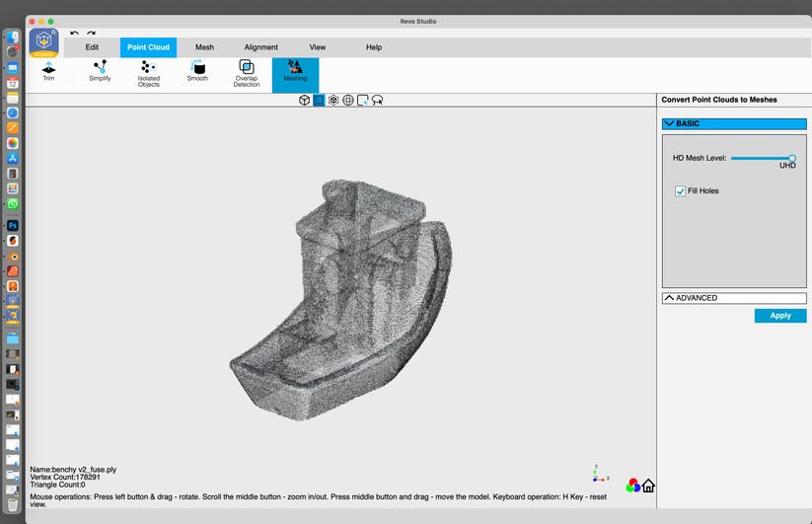This screenshot has height=524, width=812.
Task: Open the Edit tab
Action: (92, 47)
